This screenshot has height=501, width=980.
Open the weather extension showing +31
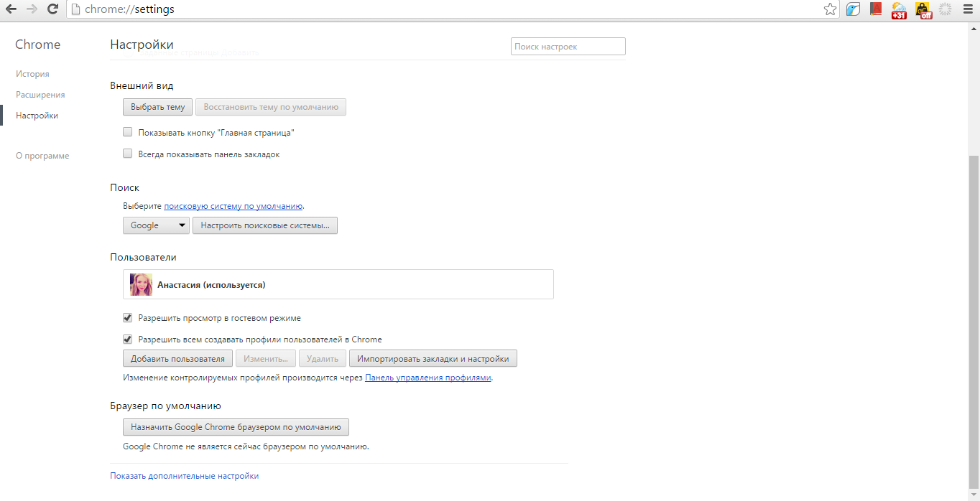tap(898, 10)
